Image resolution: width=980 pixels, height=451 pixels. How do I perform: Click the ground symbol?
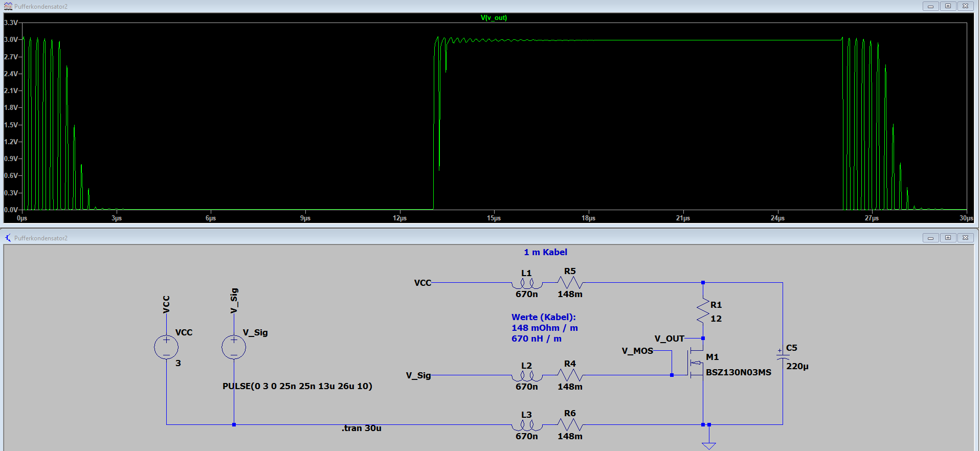click(x=709, y=445)
